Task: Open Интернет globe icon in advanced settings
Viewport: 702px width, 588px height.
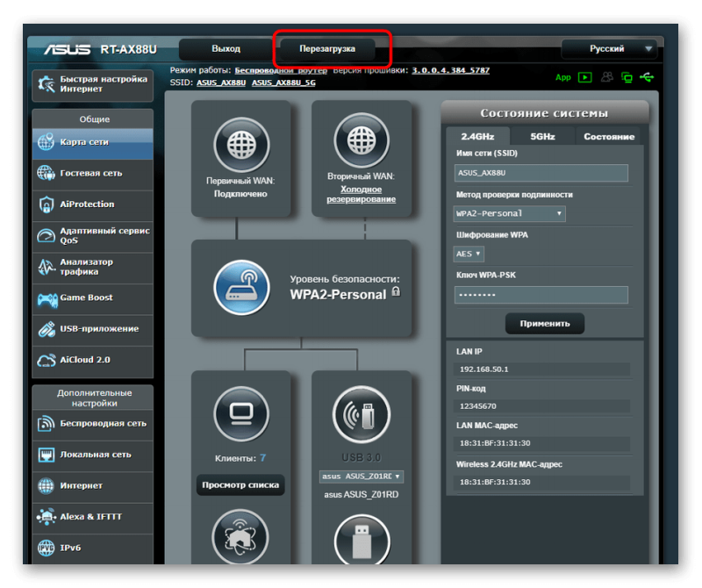Action: coord(47,485)
